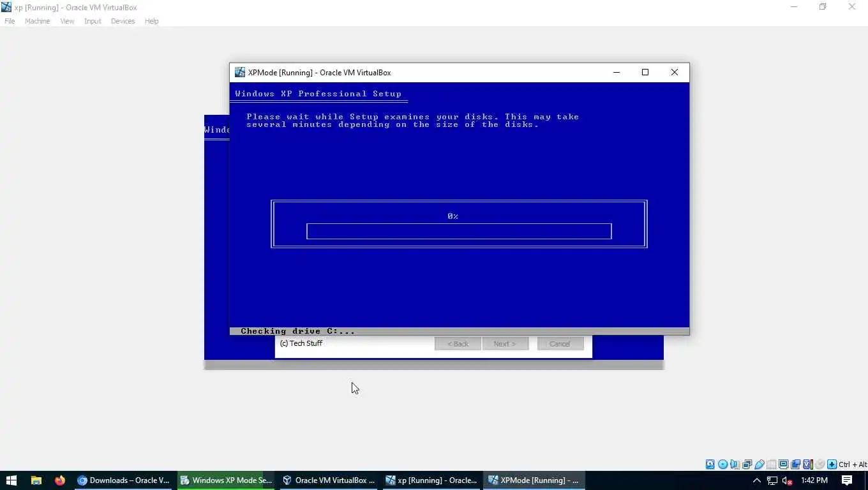Screen dimensions: 868x490
Task: Open File Explorer from the taskbar
Action: point(36,480)
